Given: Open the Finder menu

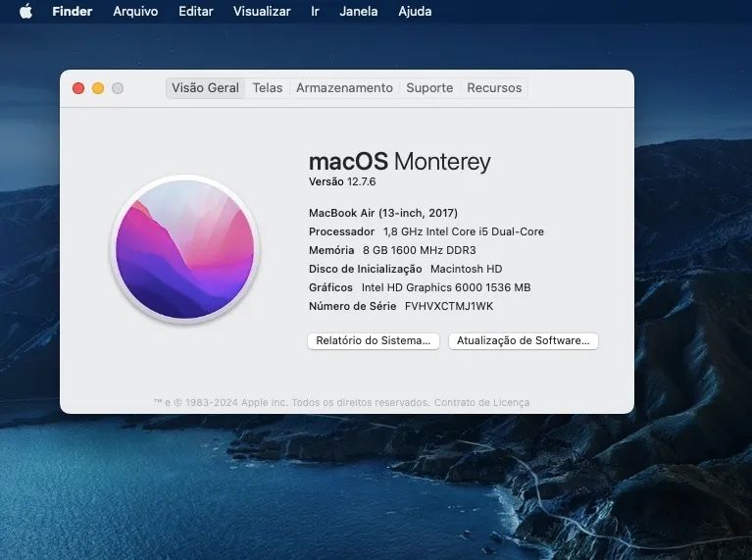Looking at the screenshot, I should point(72,12).
